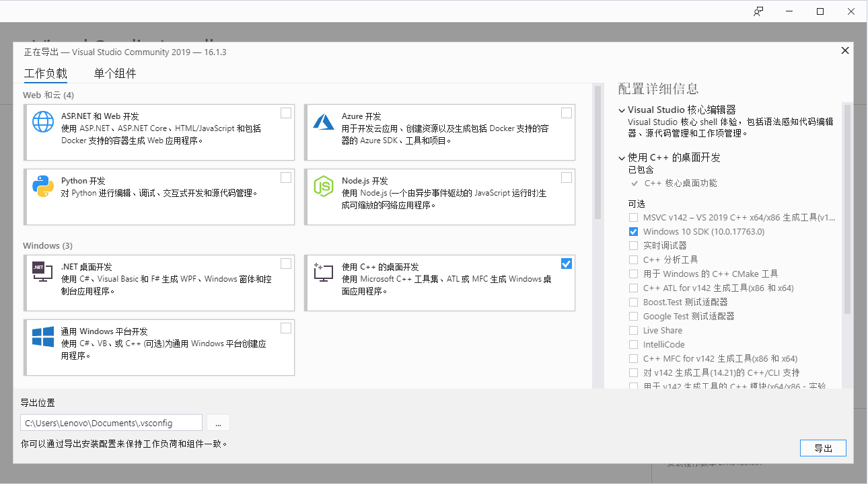Switch to the 单个组件 tab

115,73
